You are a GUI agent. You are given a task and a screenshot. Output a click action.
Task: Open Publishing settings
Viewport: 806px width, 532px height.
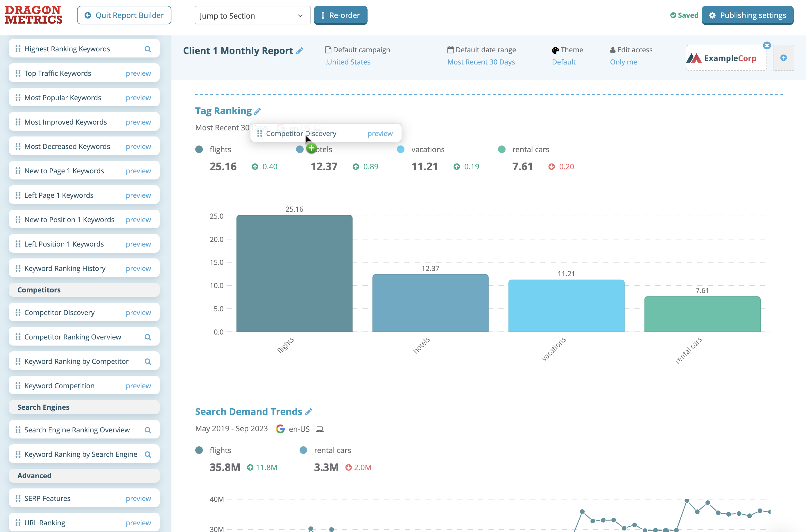pyautogui.click(x=747, y=15)
